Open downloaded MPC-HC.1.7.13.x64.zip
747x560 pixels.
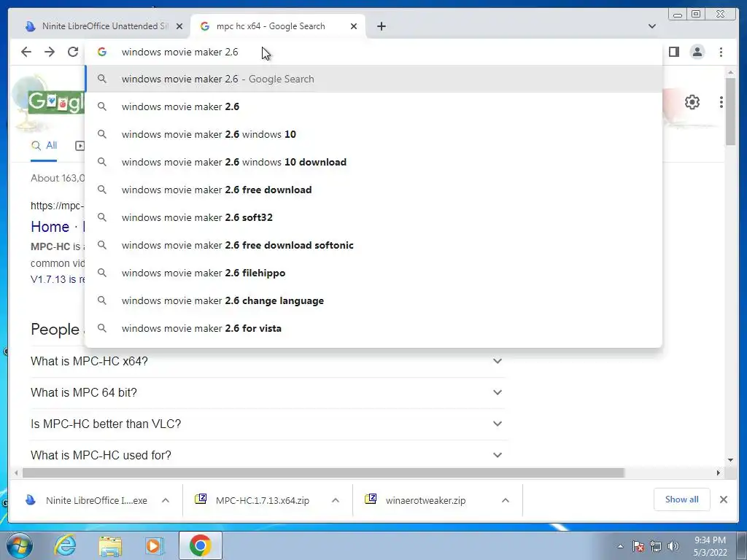[x=253, y=500]
